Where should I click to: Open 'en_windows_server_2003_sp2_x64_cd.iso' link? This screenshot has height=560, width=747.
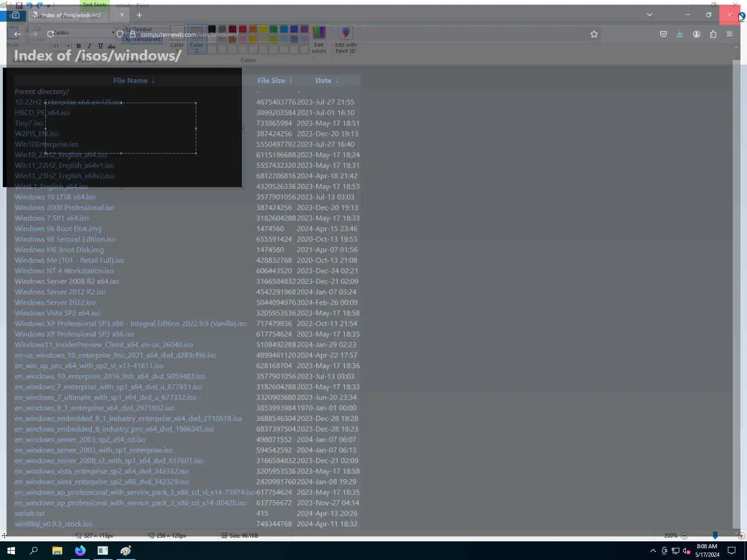click(x=80, y=440)
